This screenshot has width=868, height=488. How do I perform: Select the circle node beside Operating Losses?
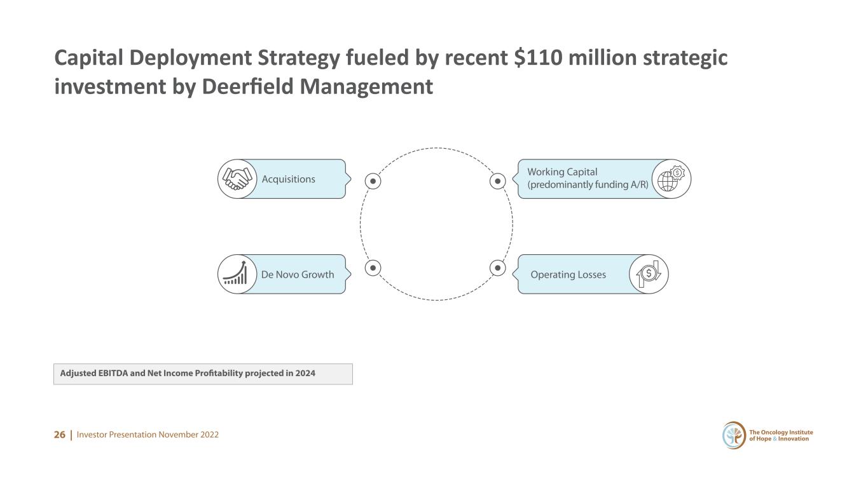[499, 268]
